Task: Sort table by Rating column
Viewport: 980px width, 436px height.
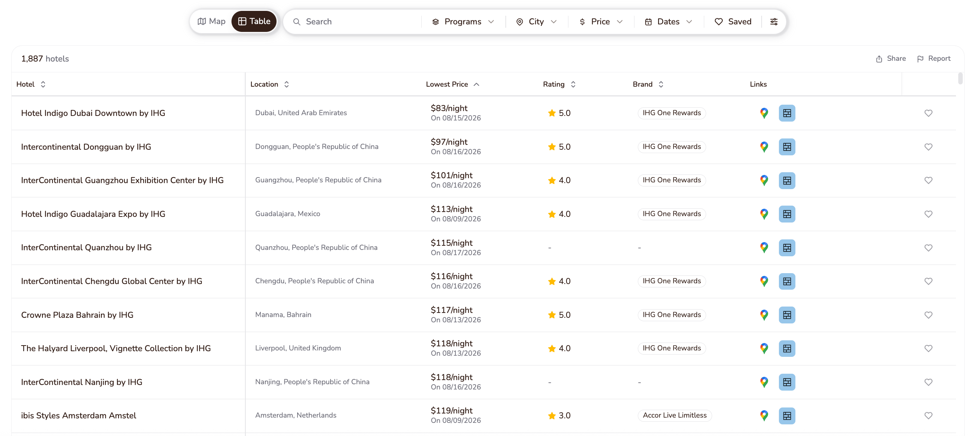Action: (559, 84)
